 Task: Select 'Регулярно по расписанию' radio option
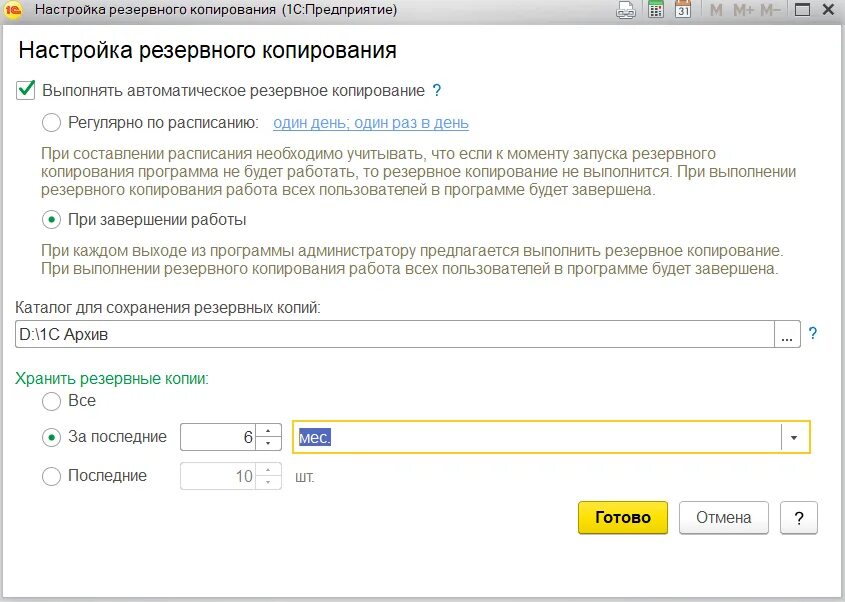click(x=51, y=123)
